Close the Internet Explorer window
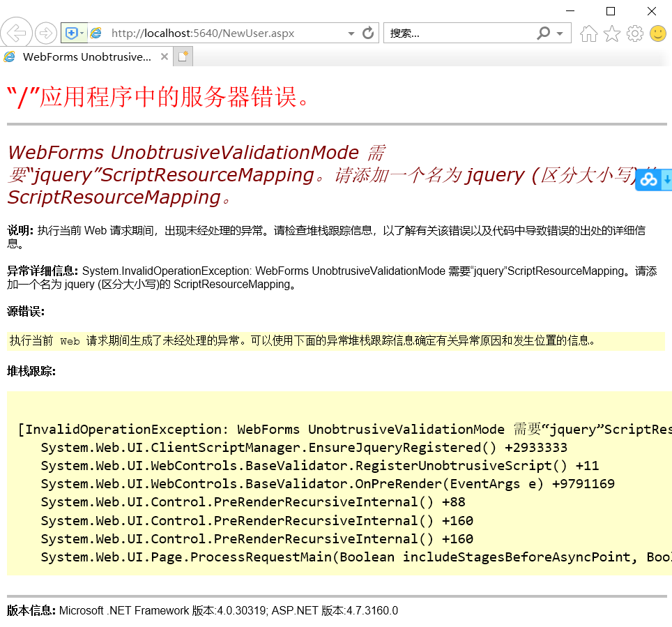 point(651,11)
